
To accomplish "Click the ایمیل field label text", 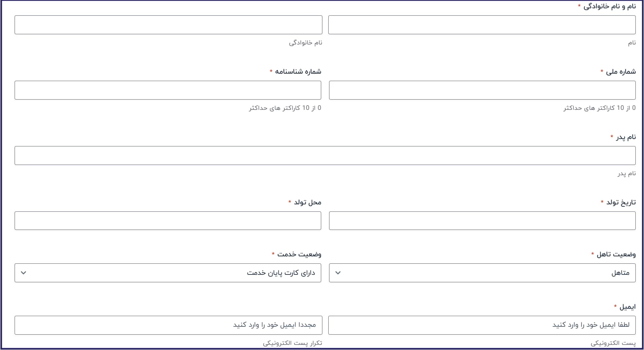I will point(627,307).
